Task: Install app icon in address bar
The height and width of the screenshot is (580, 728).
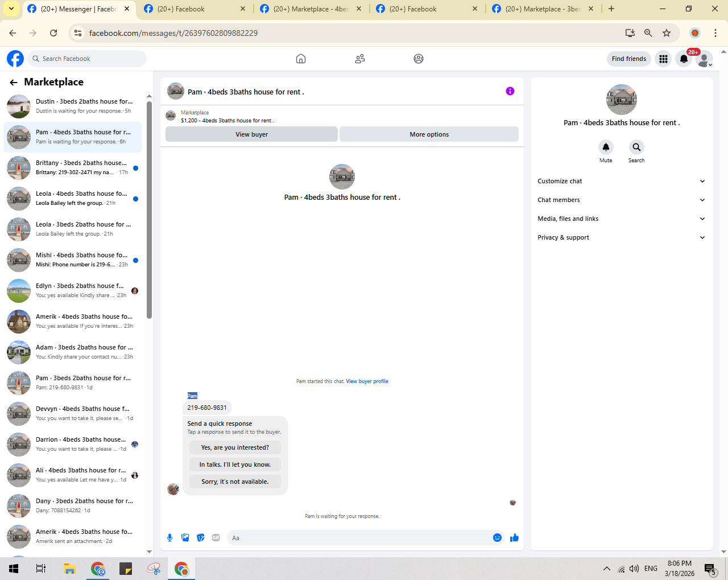Action: pyautogui.click(x=630, y=33)
